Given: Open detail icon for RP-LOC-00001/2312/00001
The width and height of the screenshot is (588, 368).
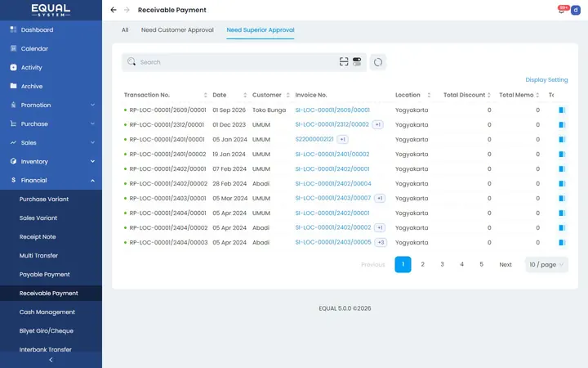Looking at the screenshot, I should [x=562, y=124].
